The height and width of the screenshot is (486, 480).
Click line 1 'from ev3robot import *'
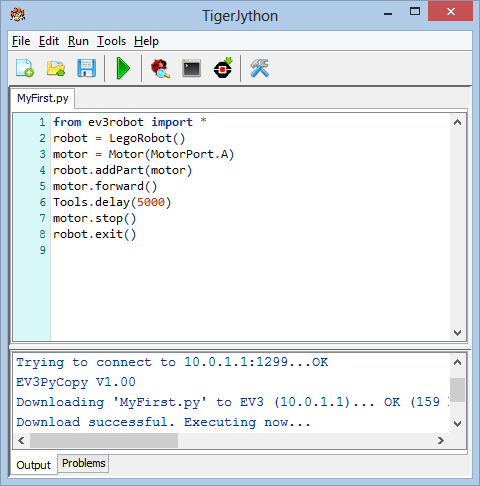(130, 122)
